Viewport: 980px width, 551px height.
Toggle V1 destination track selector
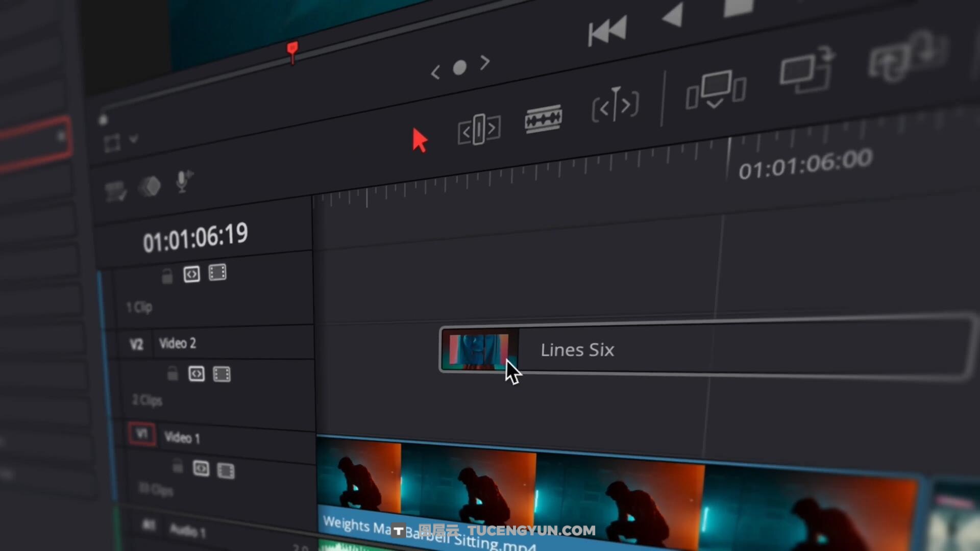point(142,434)
